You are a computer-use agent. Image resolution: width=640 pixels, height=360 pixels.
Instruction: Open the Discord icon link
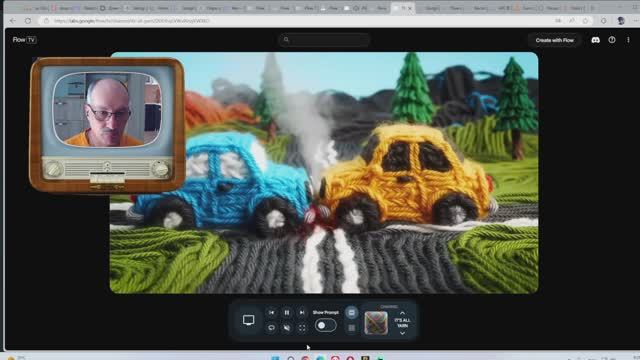click(596, 40)
